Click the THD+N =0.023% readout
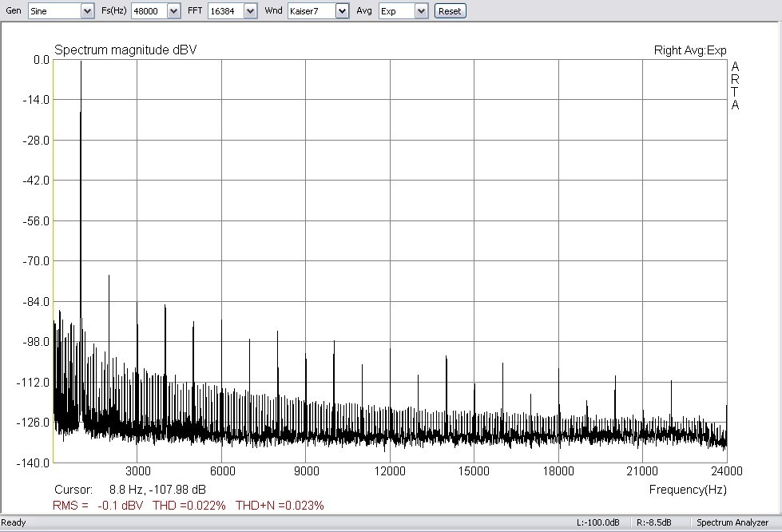The height and width of the screenshot is (532, 782). click(280, 506)
